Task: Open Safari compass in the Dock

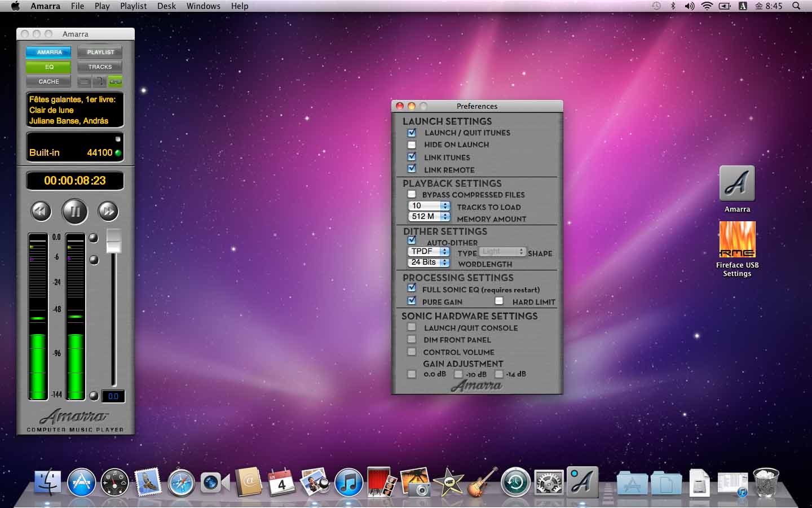Action: point(182,483)
